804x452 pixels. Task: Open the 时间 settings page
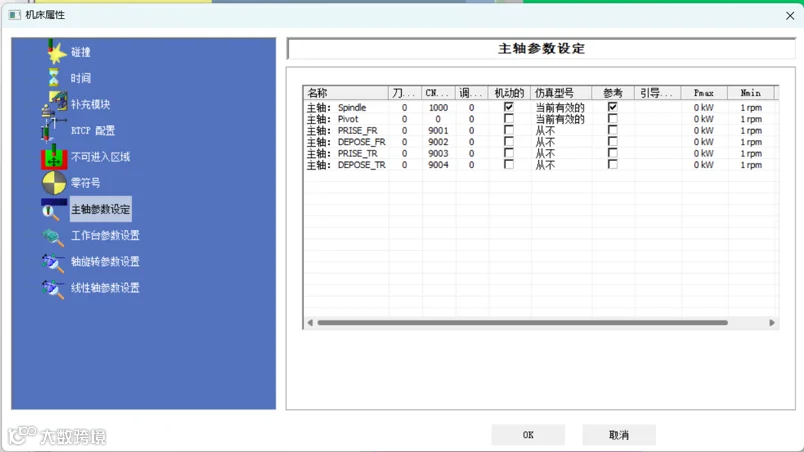click(81, 78)
